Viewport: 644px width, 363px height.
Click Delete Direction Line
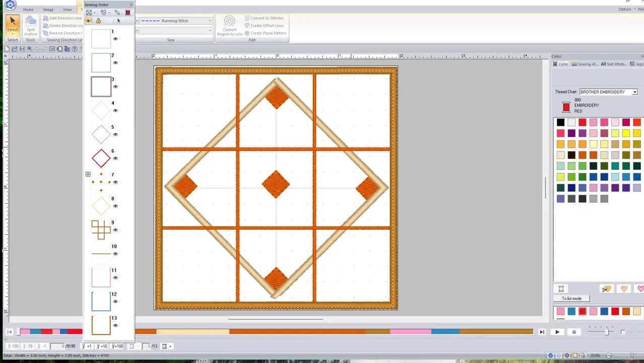[62, 26]
